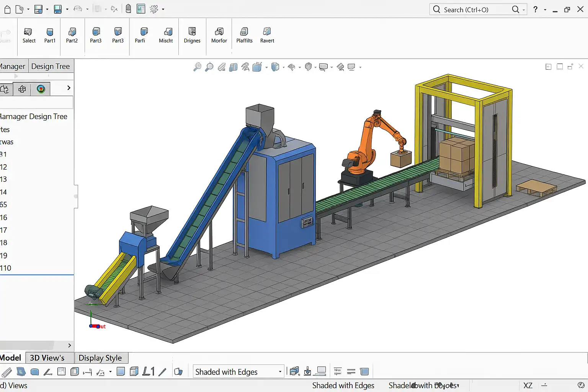Select item 110 in the design tree
The image size is (588, 392).
(x=6, y=268)
